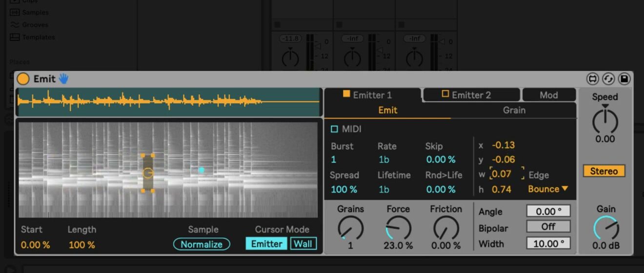
Task: Click the x position value -0.13
Action: tap(503, 145)
